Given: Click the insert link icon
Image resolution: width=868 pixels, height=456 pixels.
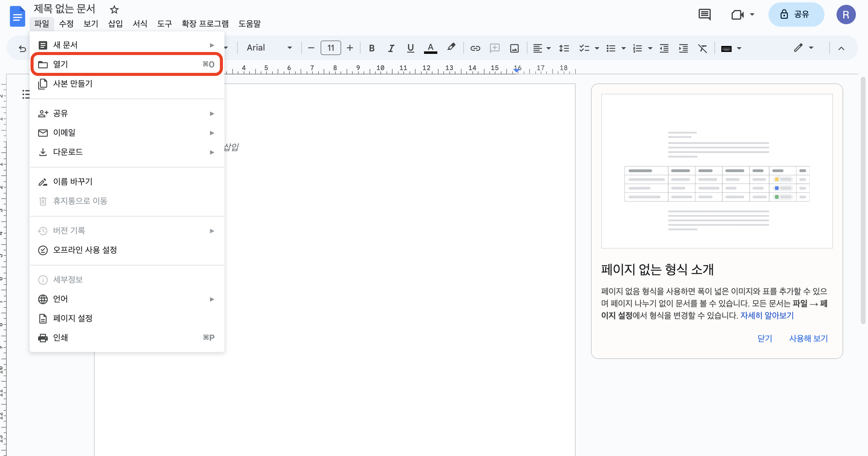Looking at the screenshot, I should click(x=475, y=48).
